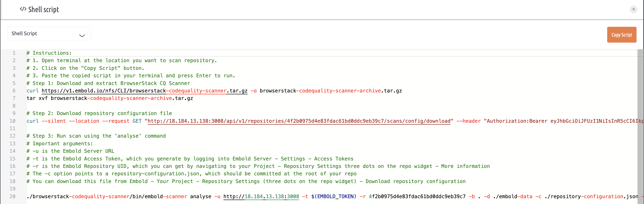Click the code brackets icon beside title
Image resolution: width=644 pixels, height=204 pixels.
(23, 9)
